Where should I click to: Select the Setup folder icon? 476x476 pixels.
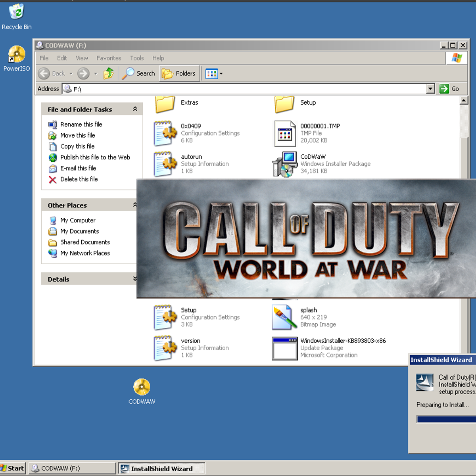(x=284, y=104)
